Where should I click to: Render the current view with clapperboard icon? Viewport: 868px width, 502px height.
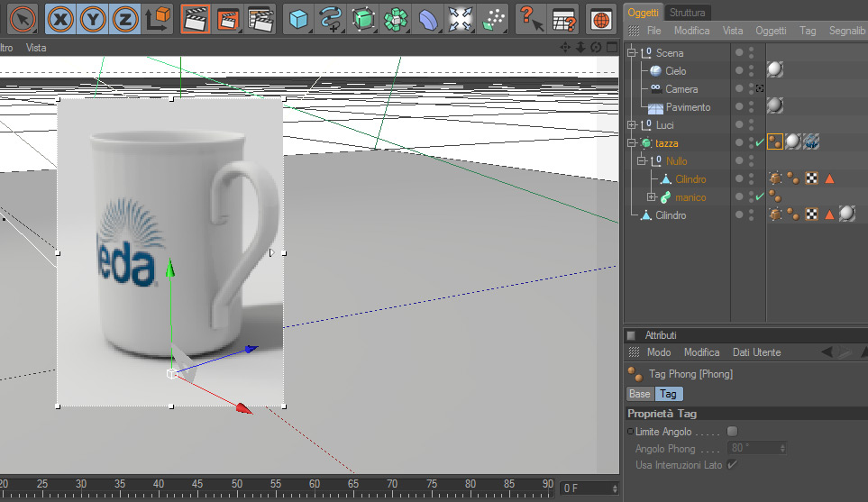tap(195, 19)
